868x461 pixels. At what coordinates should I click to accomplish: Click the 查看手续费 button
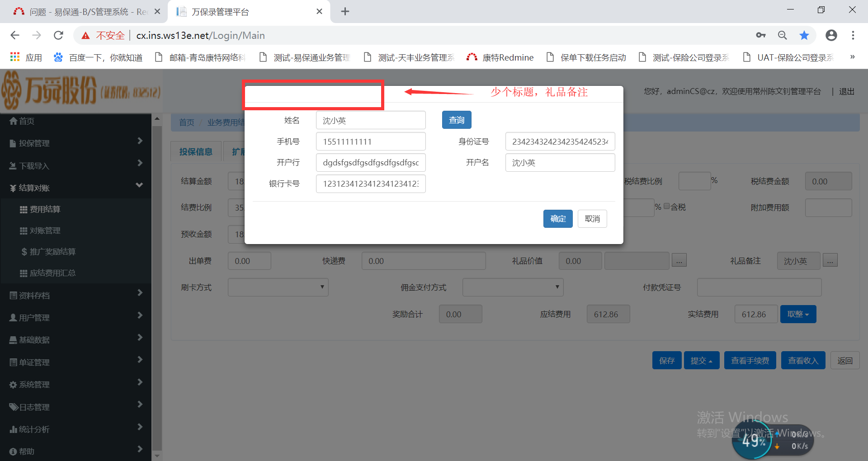[750, 360]
